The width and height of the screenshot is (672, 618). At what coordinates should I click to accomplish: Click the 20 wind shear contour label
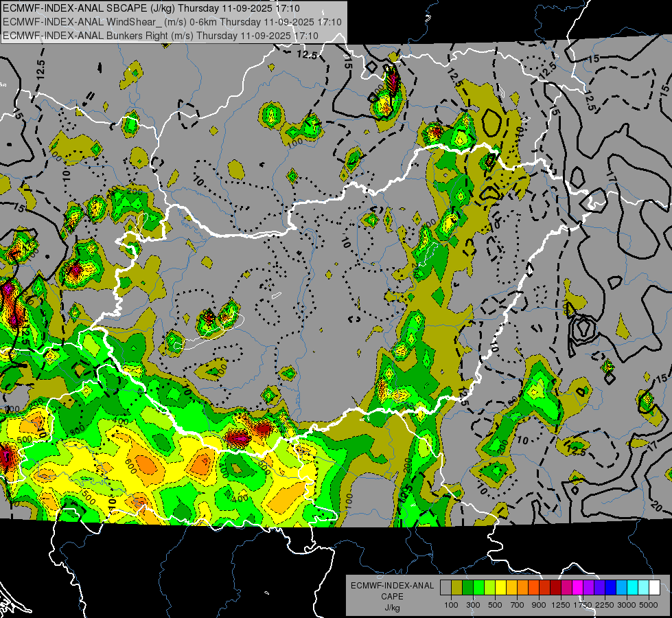[656, 507]
